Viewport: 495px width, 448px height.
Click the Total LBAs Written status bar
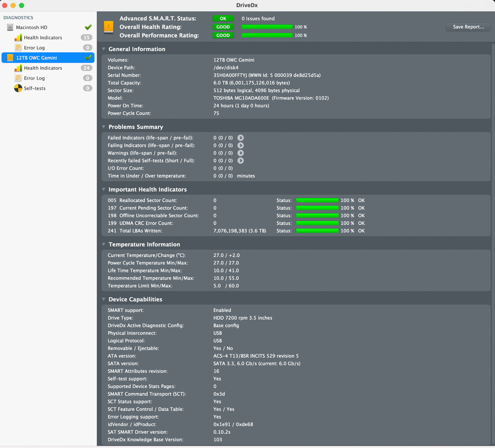point(317,231)
